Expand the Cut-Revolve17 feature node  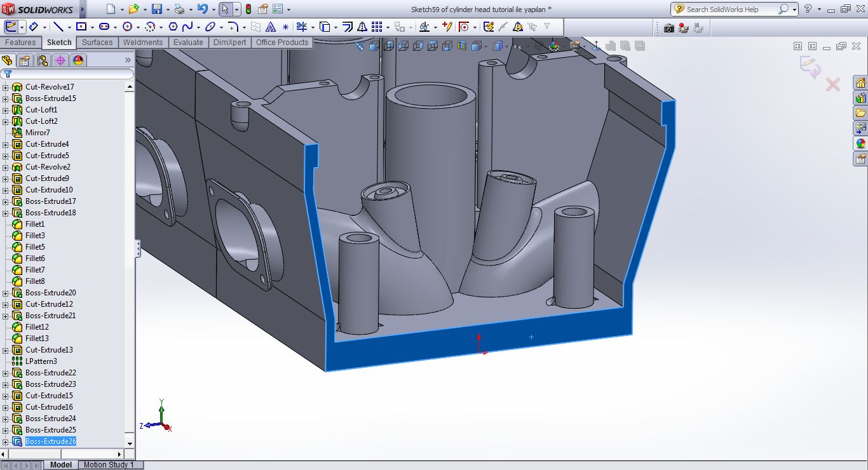(6, 87)
